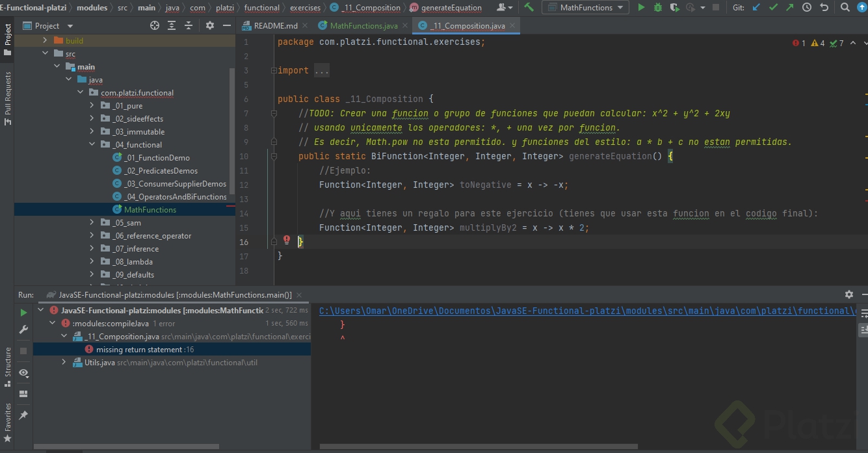
Task: Open the MathFunctions run configuration dropdown
Action: [x=585, y=8]
